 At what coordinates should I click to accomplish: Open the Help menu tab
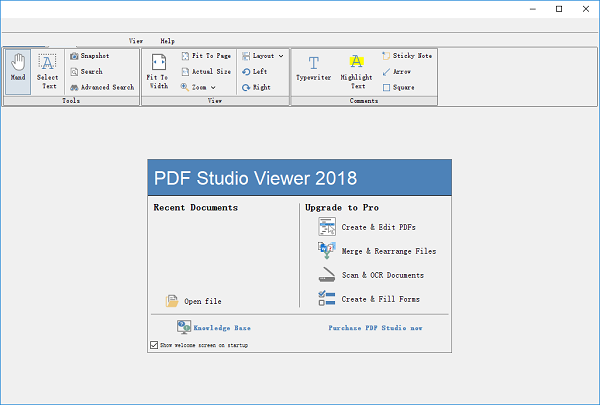168,41
